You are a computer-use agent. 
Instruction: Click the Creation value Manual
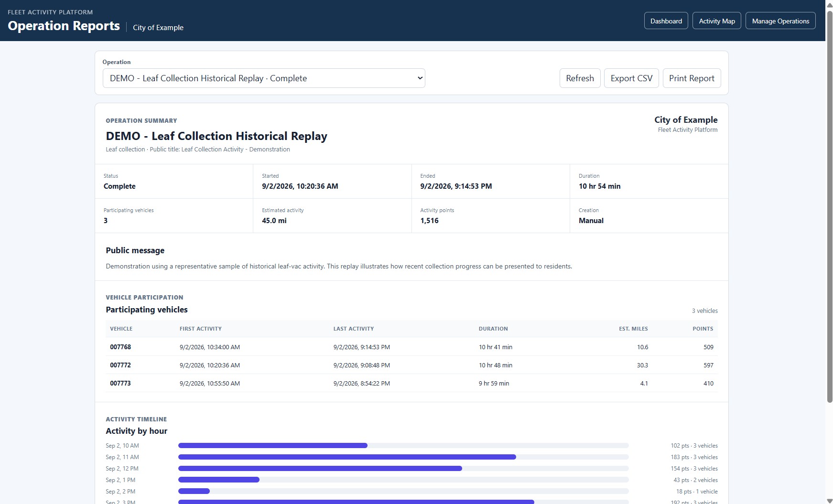point(591,221)
